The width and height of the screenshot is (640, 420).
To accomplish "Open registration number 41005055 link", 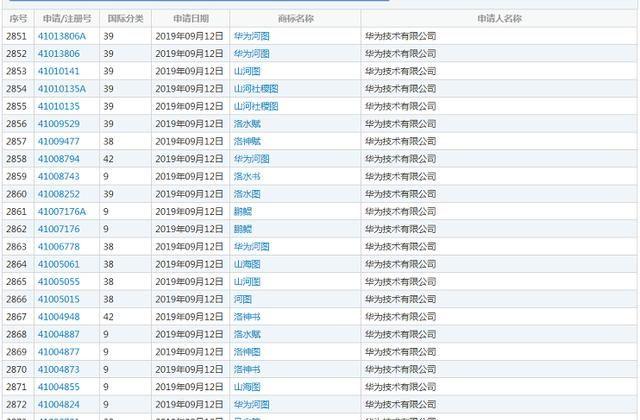I will click(59, 282).
